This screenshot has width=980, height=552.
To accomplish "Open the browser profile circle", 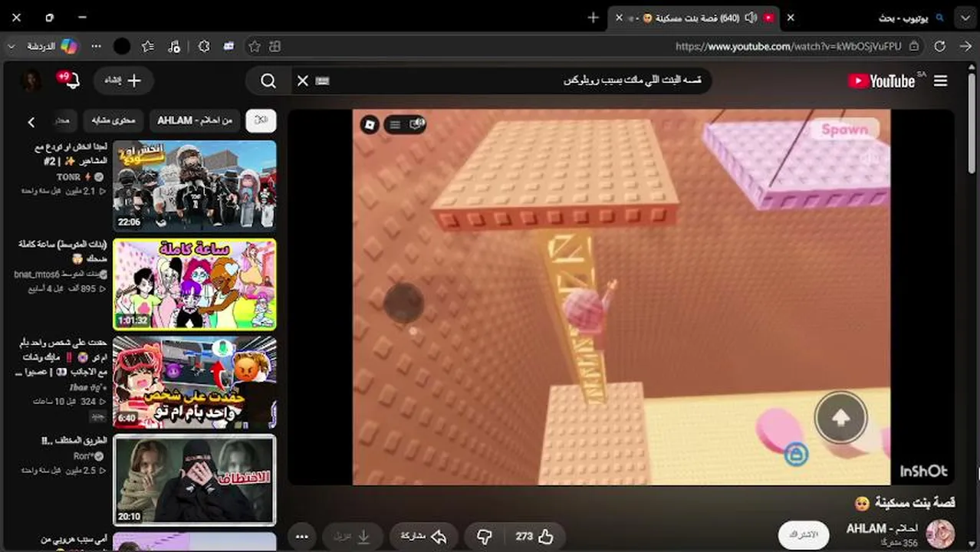I will pos(122,47).
